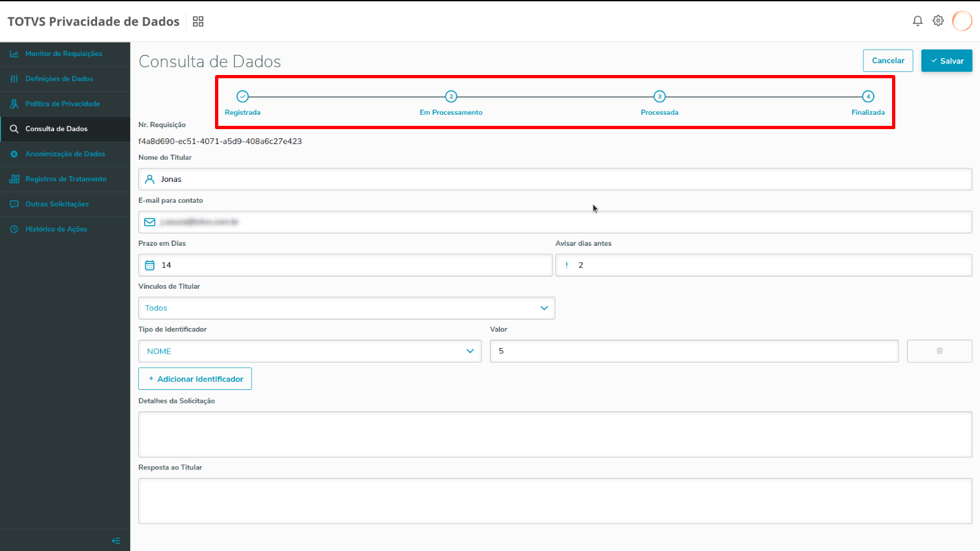Screen dimensions: 980x551
Task: Click the person icon in Nome do Titular
Action: click(150, 179)
